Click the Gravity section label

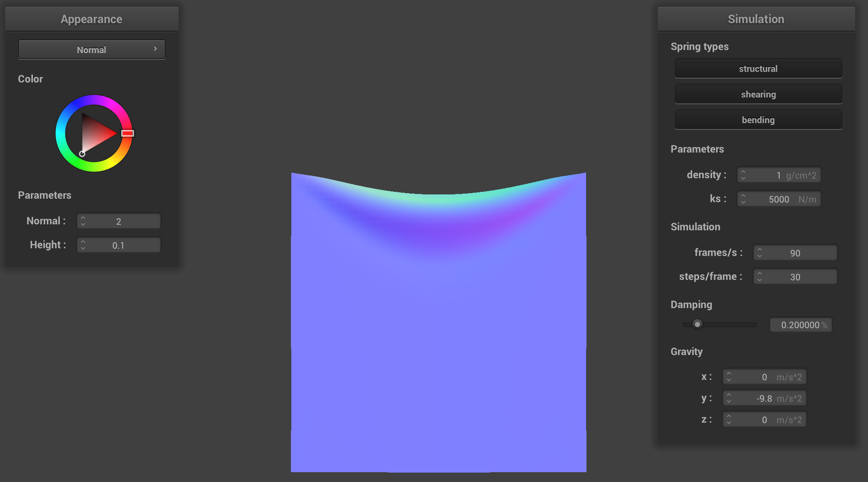[x=686, y=352]
